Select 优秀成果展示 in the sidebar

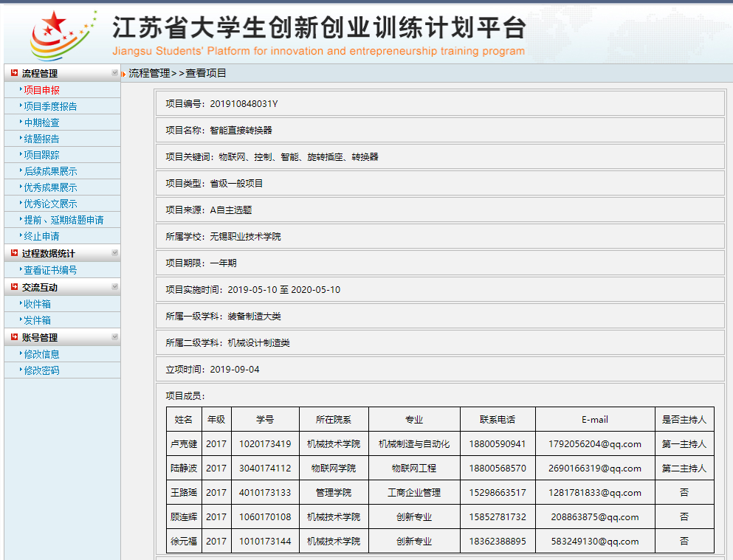coord(50,187)
